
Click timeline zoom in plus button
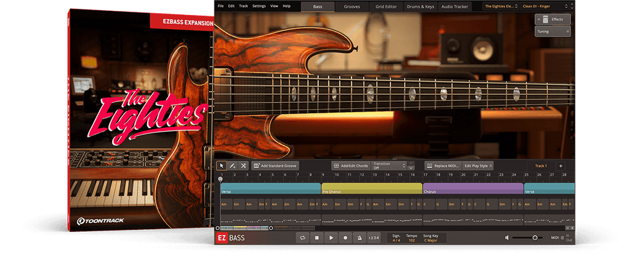tap(572, 228)
